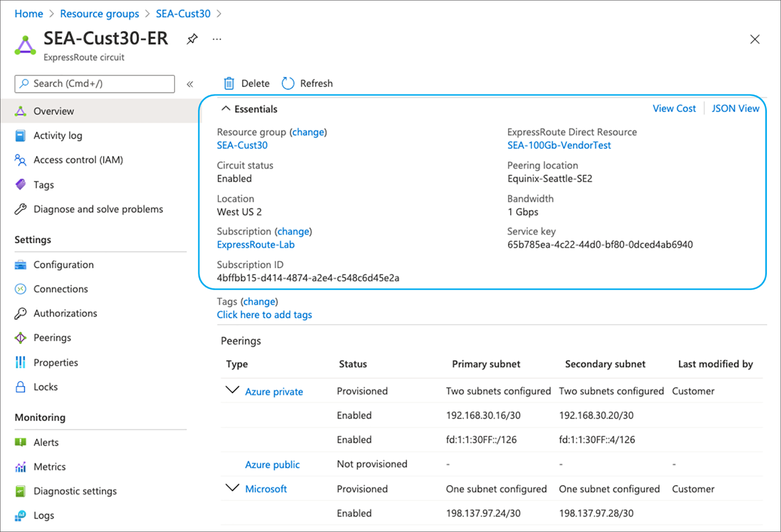Click here to add tags link
Viewport: 781px width, 532px height.
[x=264, y=315]
